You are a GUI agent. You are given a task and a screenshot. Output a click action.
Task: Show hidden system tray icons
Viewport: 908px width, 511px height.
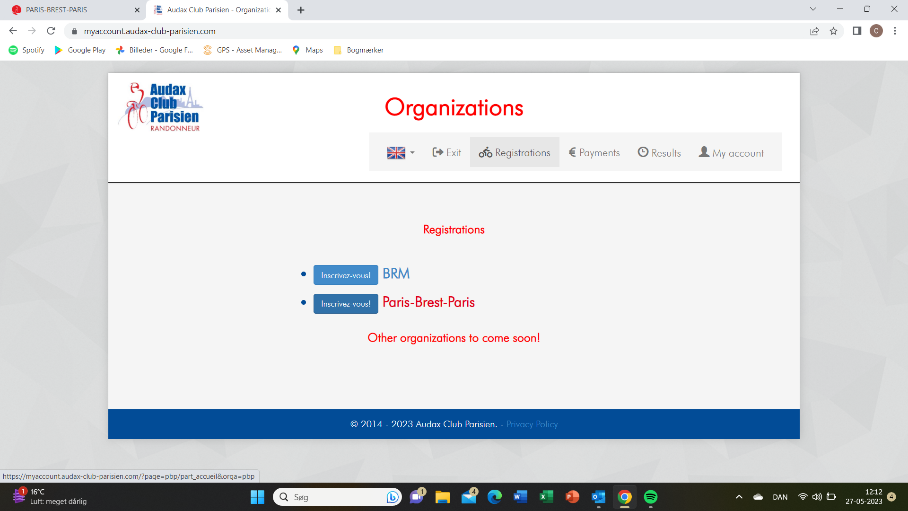[x=739, y=497]
